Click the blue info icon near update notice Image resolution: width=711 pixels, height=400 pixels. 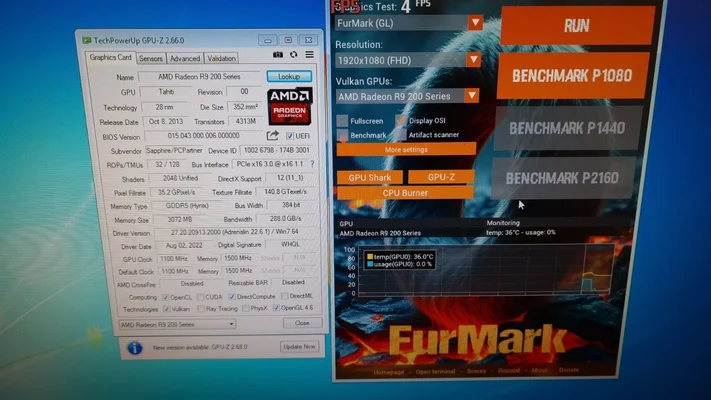(135, 347)
